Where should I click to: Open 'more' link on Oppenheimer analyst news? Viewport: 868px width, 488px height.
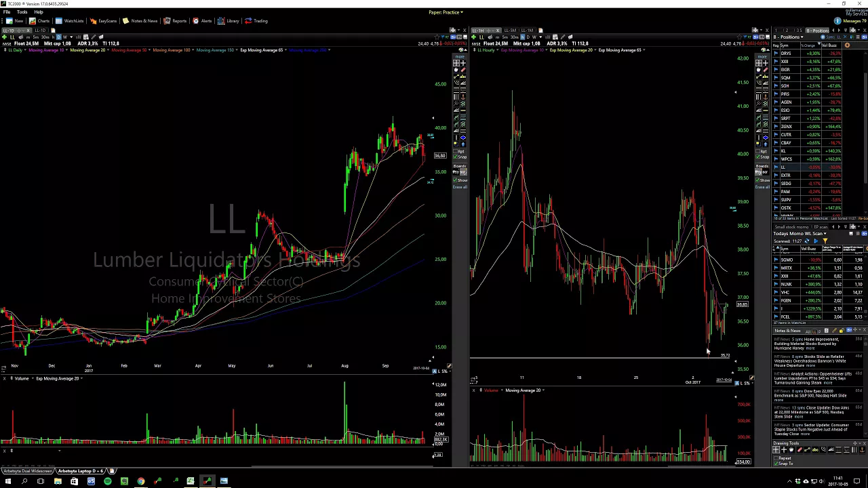[828, 383]
